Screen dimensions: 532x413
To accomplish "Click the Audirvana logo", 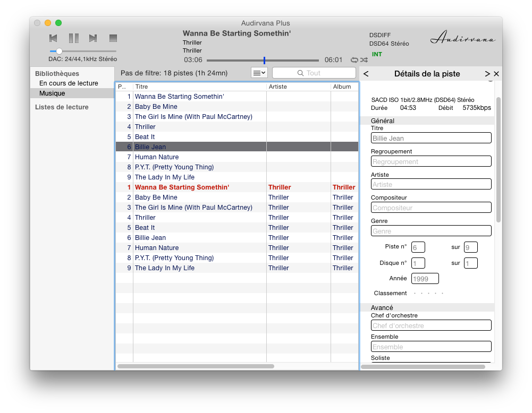I will coord(463,38).
